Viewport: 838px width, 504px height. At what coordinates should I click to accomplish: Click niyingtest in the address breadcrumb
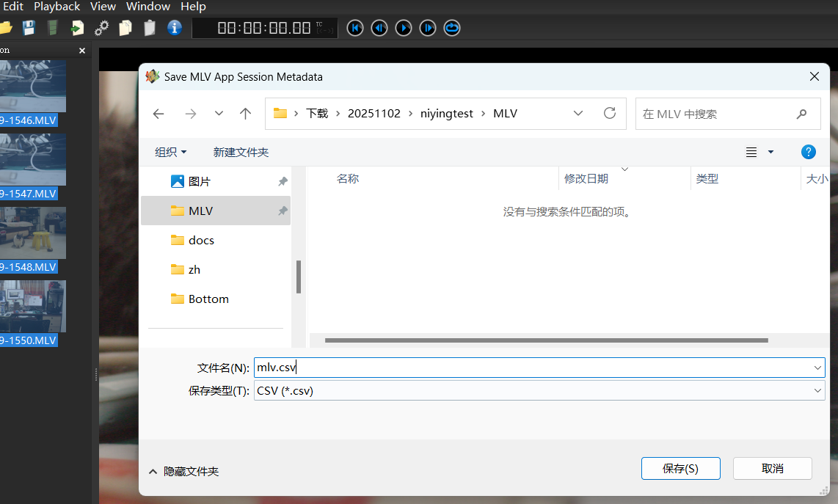[x=447, y=113]
